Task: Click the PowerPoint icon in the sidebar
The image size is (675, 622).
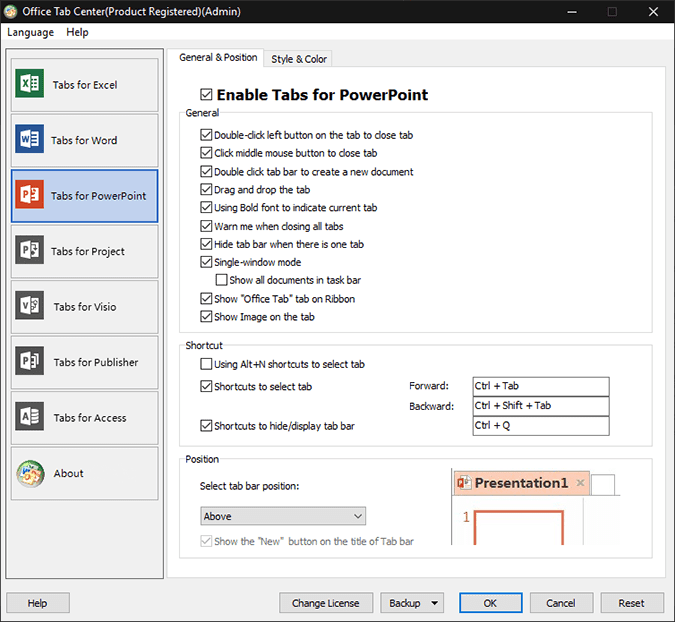Action: pyautogui.click(x=29, y=195)
